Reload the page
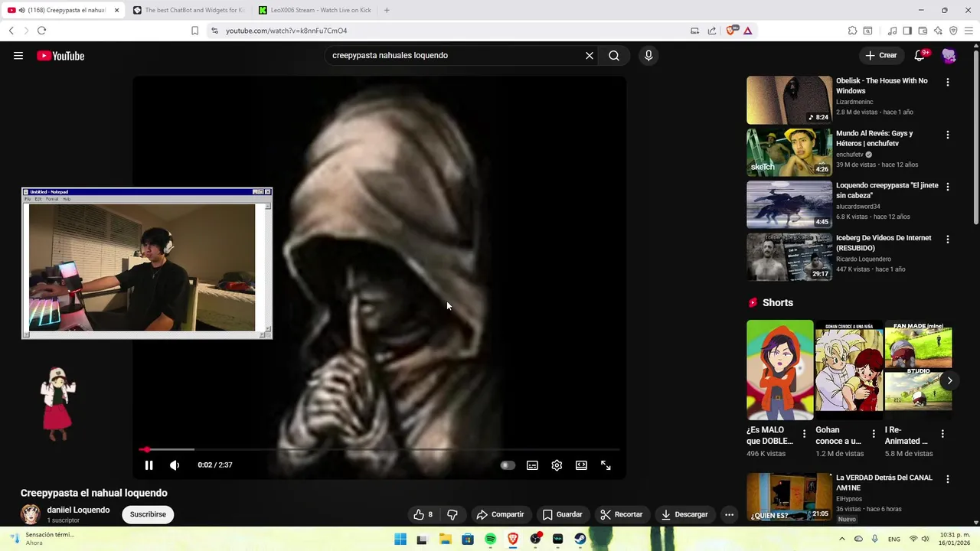The width and height of the screenshot is (980, 551). [41, 31]
